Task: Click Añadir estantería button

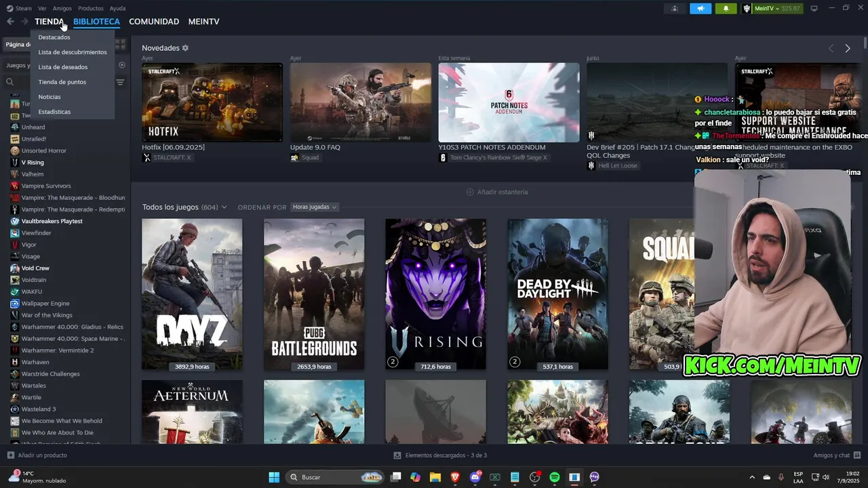Action: click(497, 192)
